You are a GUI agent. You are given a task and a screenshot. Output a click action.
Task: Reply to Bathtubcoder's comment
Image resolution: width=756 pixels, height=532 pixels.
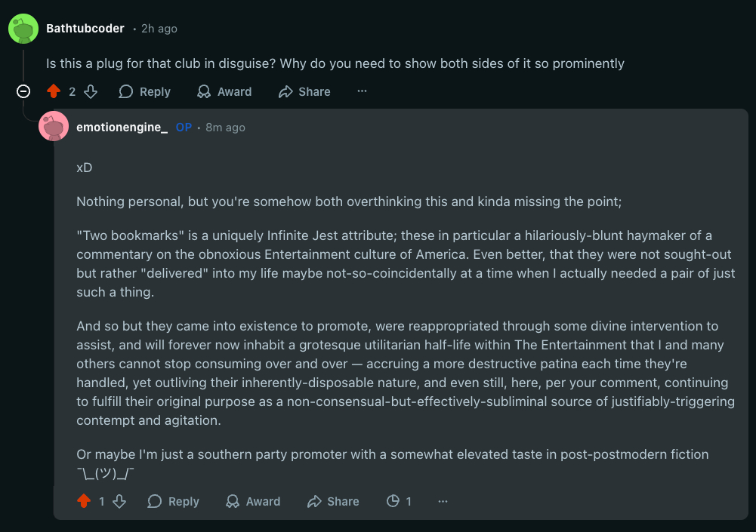(x=144, y=91)
